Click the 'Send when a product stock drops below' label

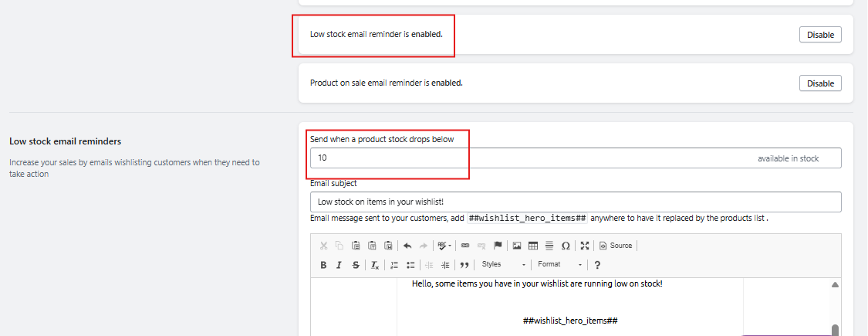pos(382,139)
